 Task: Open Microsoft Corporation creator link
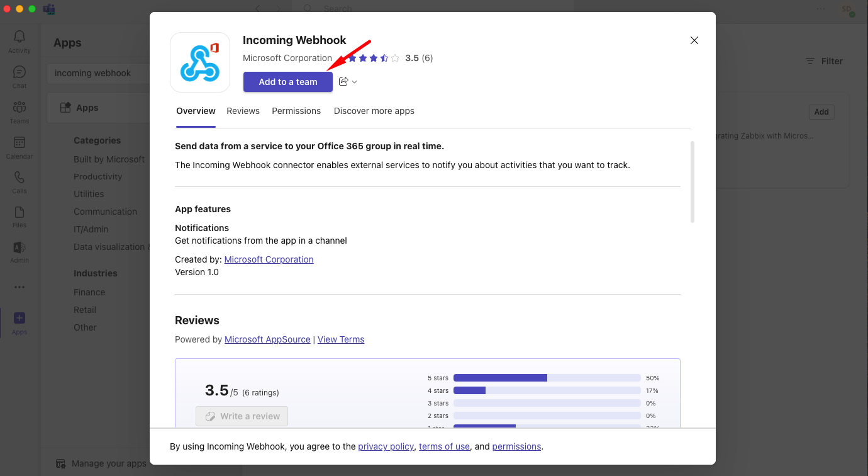(x=269, y=259)
